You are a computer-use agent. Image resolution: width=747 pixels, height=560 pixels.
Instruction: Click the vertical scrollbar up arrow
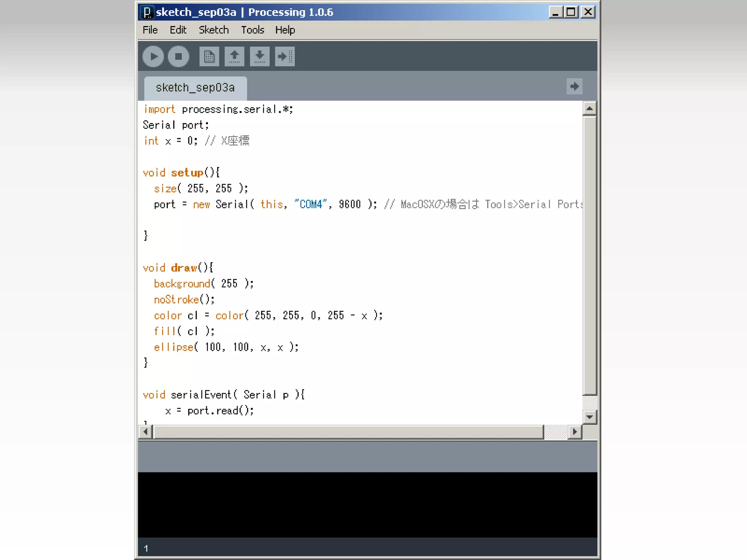coord(589,108)
